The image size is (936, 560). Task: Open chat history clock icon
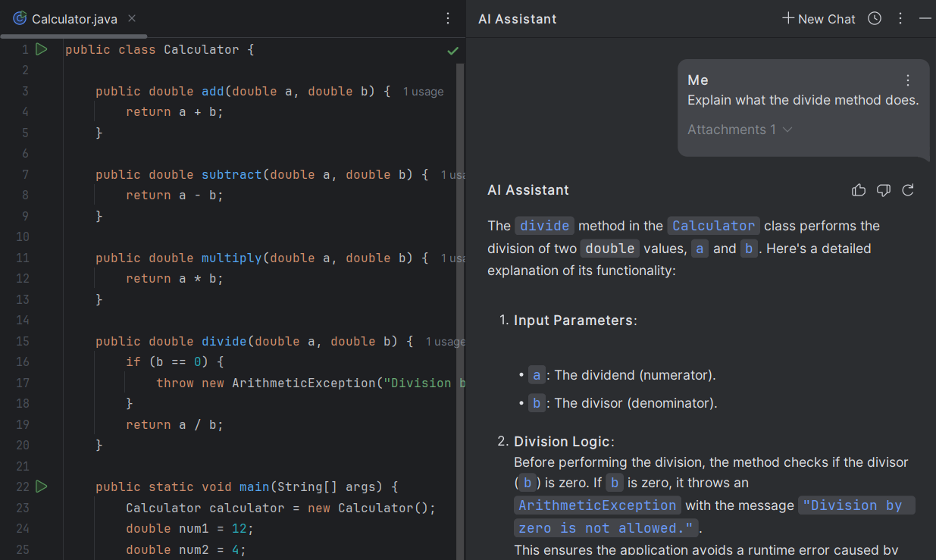[875, 18]
